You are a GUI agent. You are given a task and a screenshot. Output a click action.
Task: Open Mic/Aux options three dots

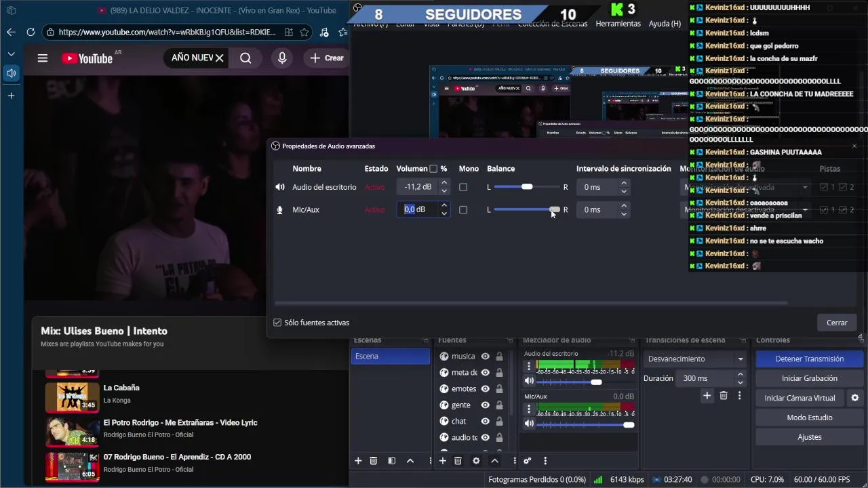point(529,409)
